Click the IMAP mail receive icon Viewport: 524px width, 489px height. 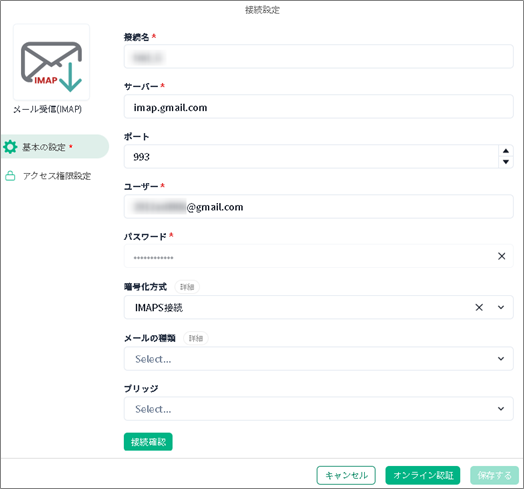pyautogui.click(x=51, y=63)
